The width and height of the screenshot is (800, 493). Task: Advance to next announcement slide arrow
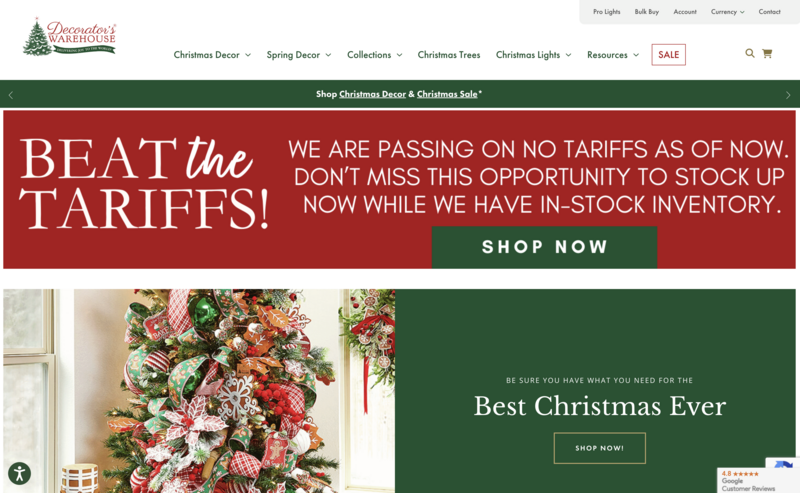pos(788,95)
